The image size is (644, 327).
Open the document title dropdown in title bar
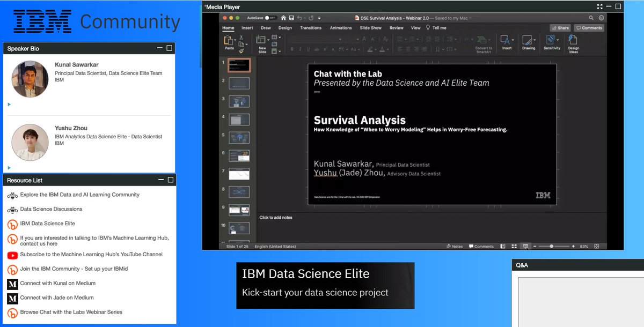(471, 18)
